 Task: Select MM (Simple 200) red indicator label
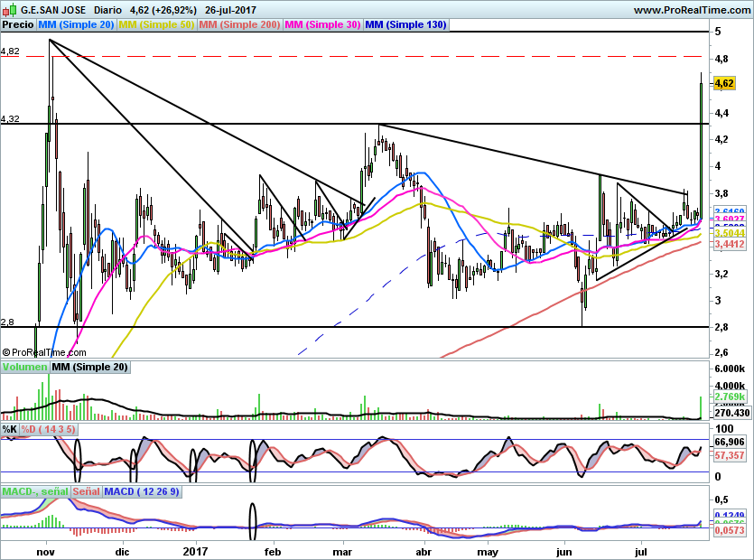239,24
